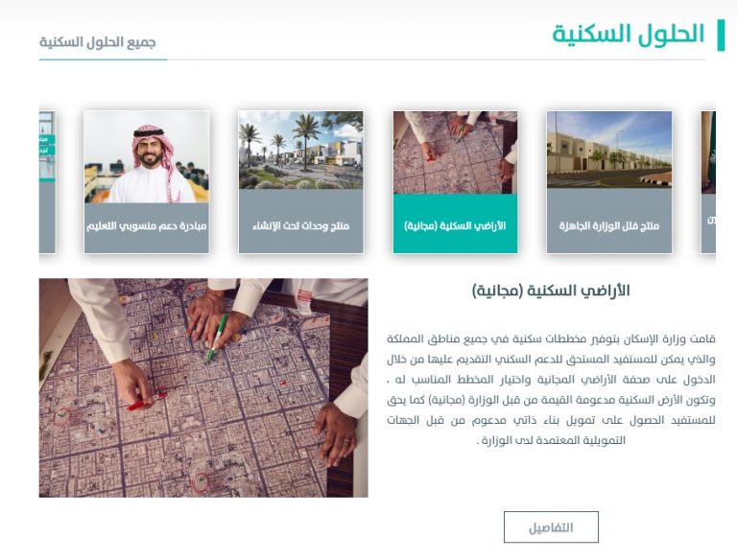
Task: Click the teal underline beneath جميع الحلول السكنية
Action: (x=103, y=59)
